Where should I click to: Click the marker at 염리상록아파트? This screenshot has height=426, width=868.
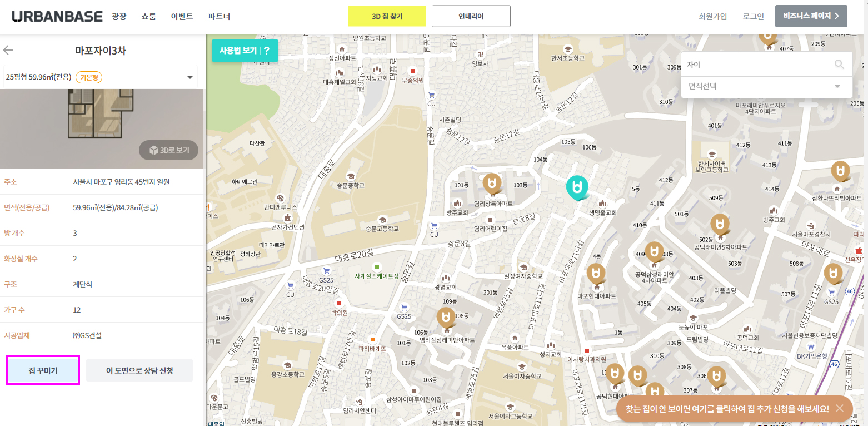tap(492, 185)
